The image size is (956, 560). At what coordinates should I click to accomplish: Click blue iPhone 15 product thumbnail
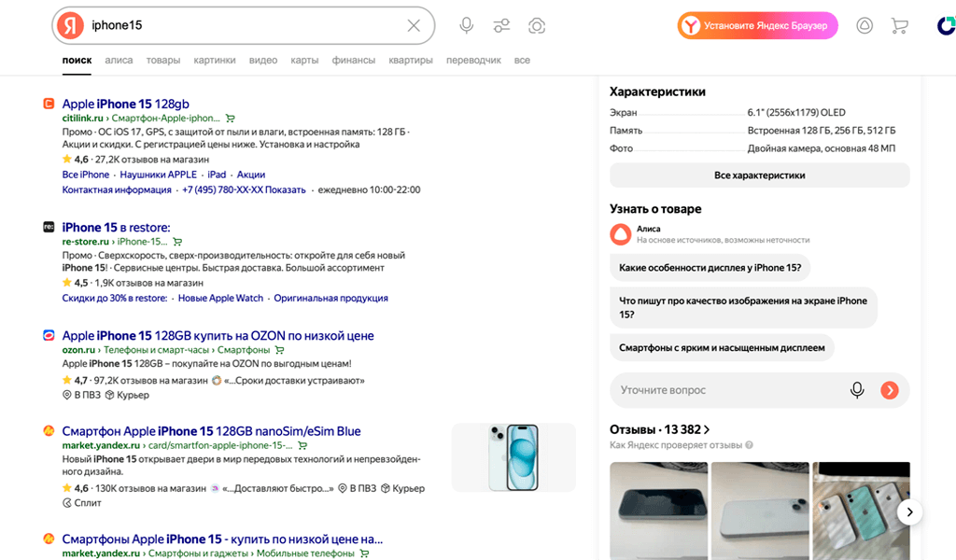click(513, 457)
